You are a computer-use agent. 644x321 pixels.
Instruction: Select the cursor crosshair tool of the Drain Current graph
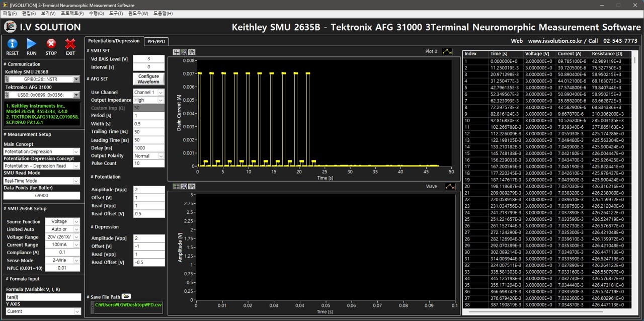(x=176, y=52)
